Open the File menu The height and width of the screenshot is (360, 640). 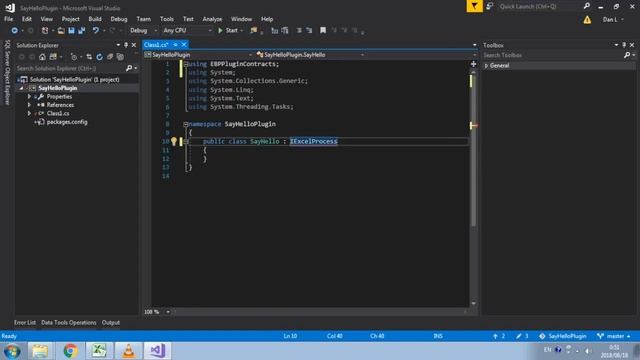pos(9,19)
